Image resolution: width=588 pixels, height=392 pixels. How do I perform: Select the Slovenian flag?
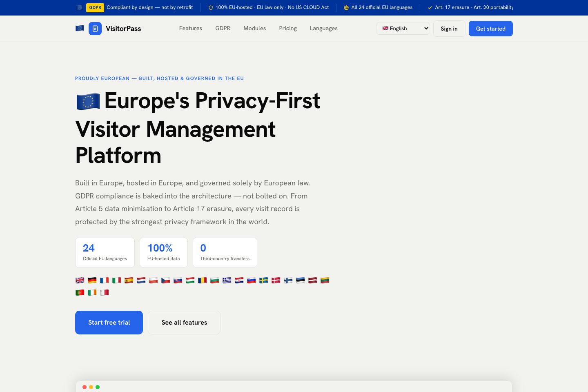click(252, 280)
